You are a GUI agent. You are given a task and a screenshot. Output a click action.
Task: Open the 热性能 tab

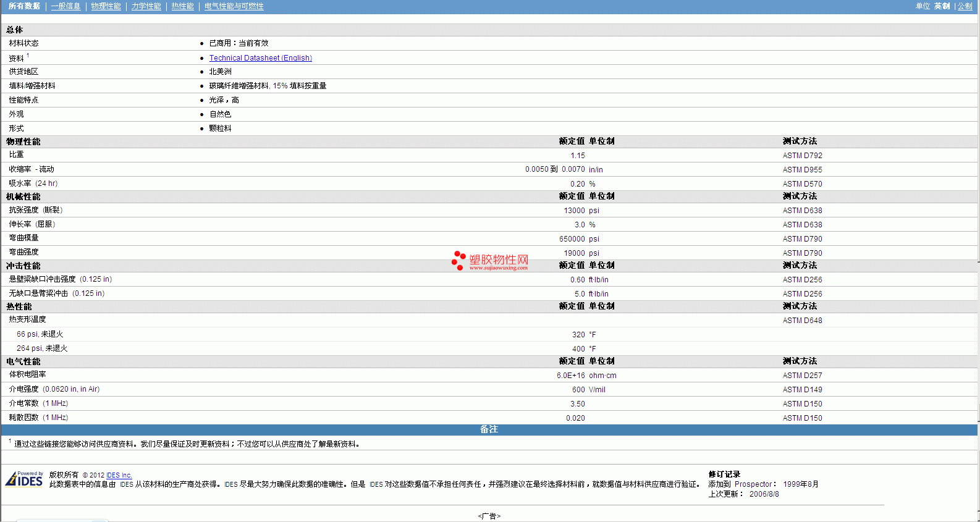point(182,6)
